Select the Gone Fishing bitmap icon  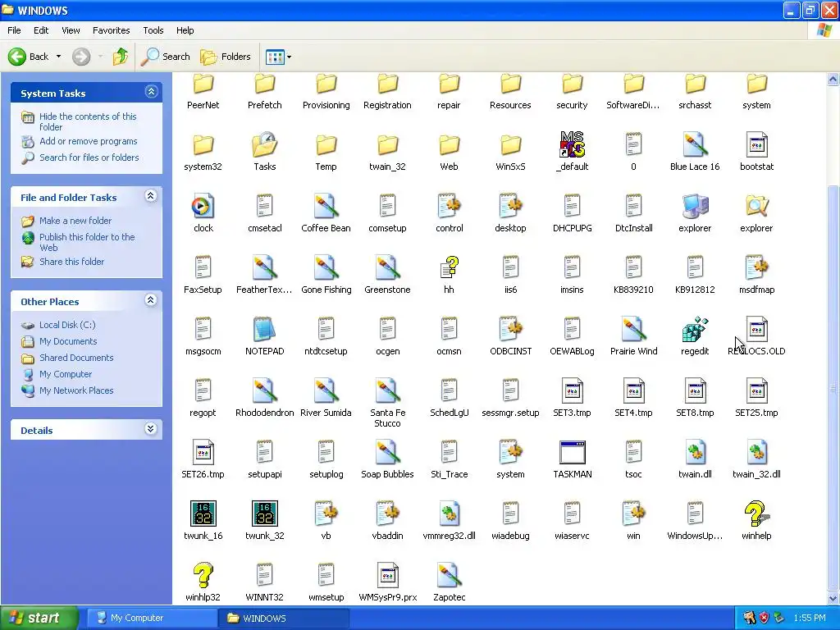pos(326,267)
